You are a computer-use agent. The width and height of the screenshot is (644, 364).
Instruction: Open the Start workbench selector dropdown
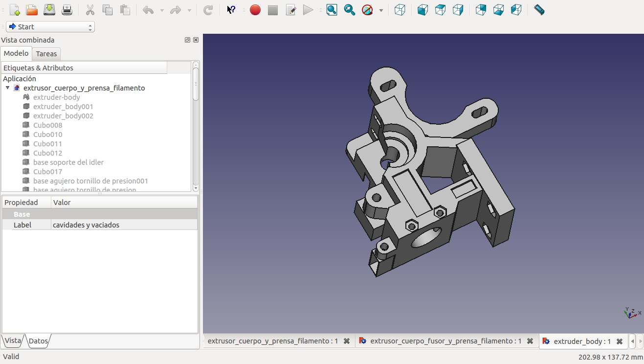(50, 27)
